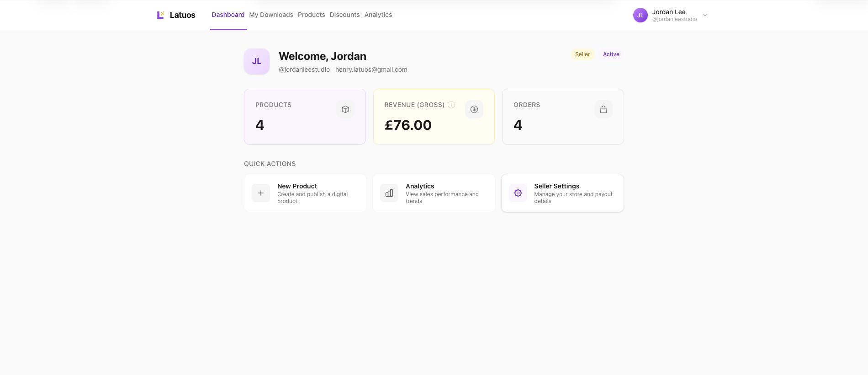Click the henry.latuos@gmail.com email text

pos(371,70)
